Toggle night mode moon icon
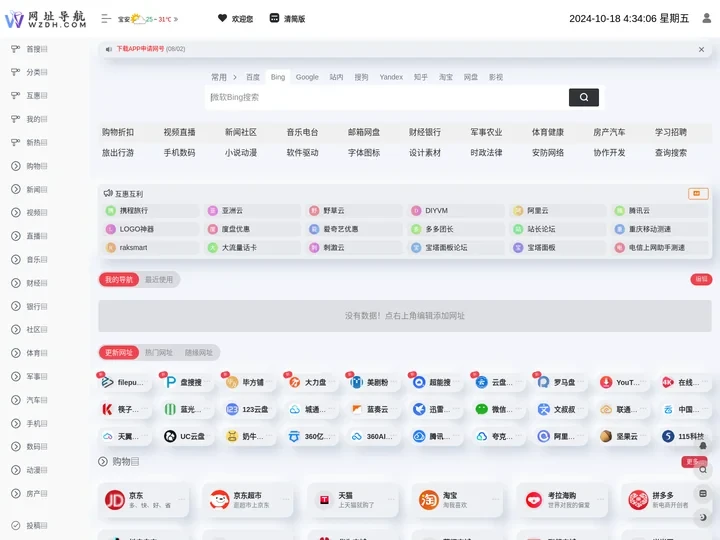Viewport: 720px width, 540px height. tap(703, 518)
